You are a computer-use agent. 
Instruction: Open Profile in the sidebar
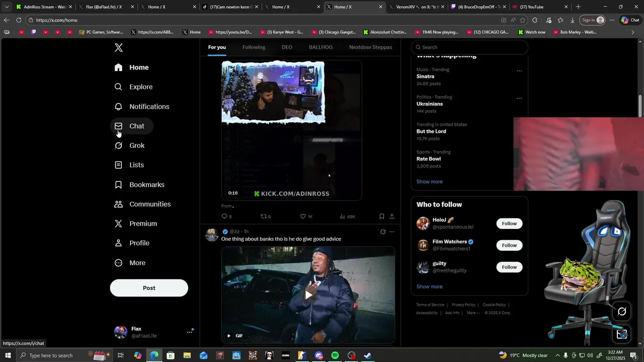(x=132, y=243)
